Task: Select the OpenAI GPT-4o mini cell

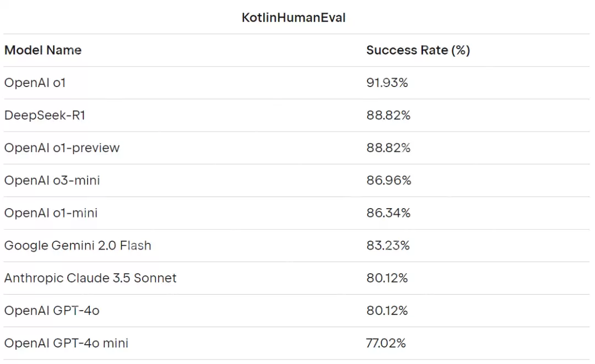Action: coord(66,343)
